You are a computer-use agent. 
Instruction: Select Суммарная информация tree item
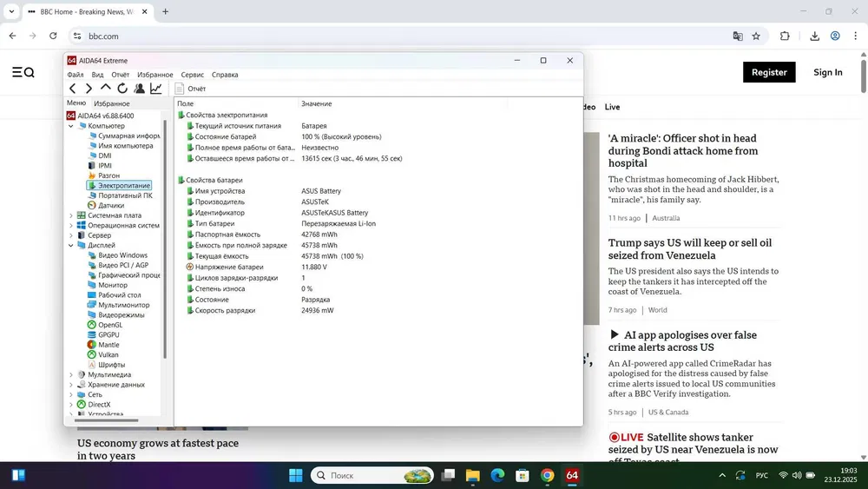124,135
